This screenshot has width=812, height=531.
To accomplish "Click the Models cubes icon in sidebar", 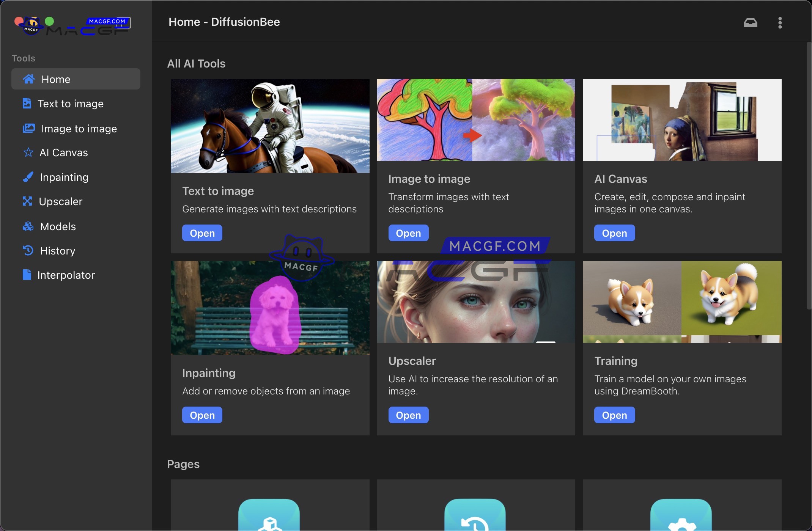I will (x=28, y=226).
